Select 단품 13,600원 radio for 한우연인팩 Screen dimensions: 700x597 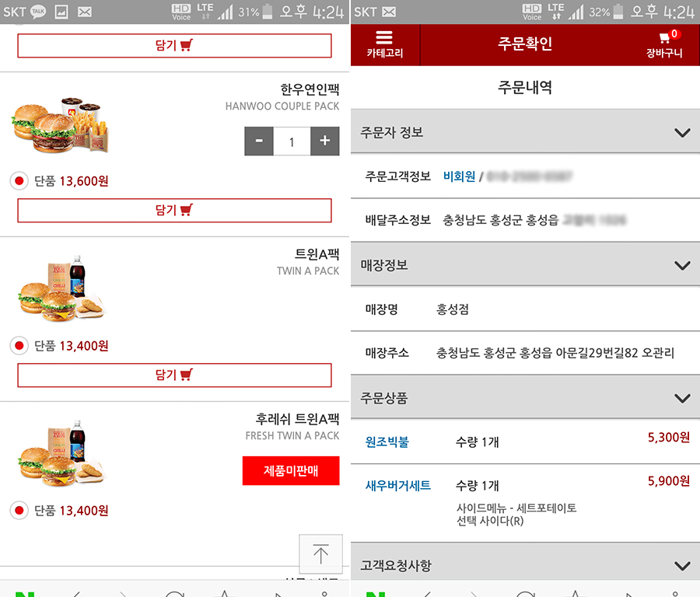(19, 180)
